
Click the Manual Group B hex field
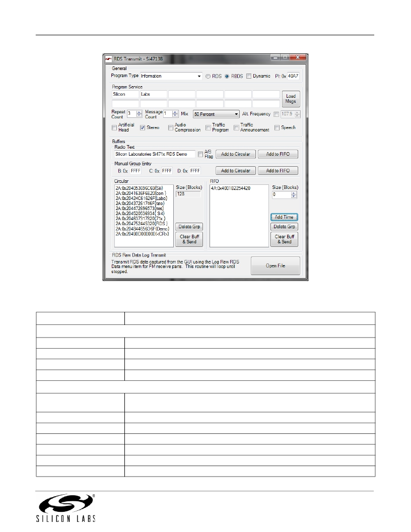tap(135, 171)
